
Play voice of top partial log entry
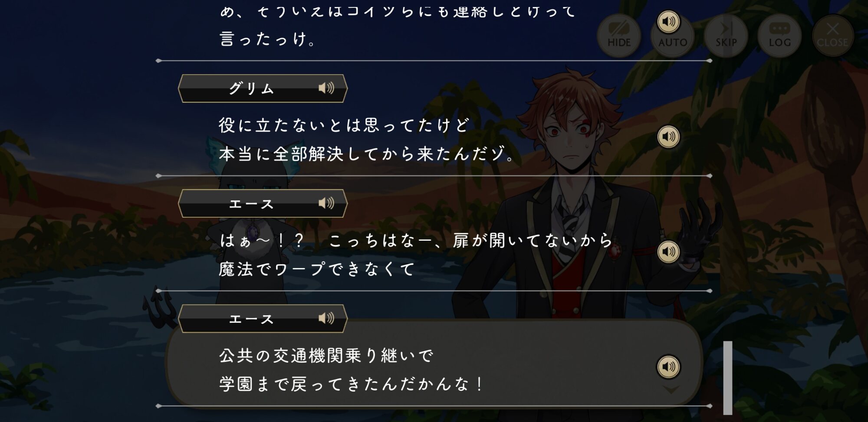click(x=668, y=21)
